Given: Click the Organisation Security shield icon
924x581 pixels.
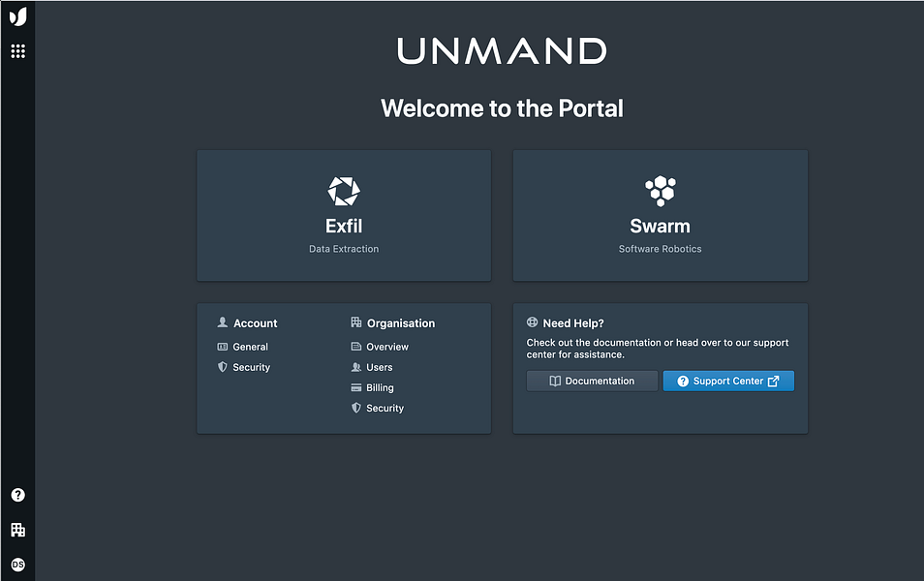Looking at the screenshot, I should 355,408.
